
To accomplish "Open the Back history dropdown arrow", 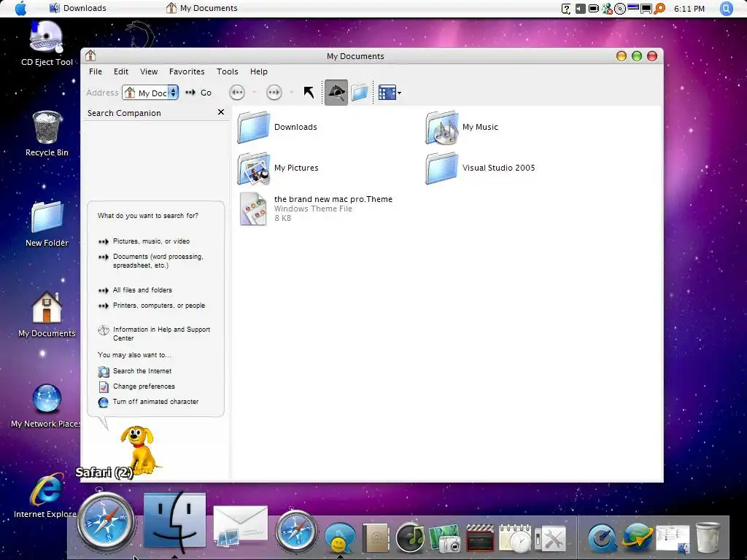I will (254, 93).
